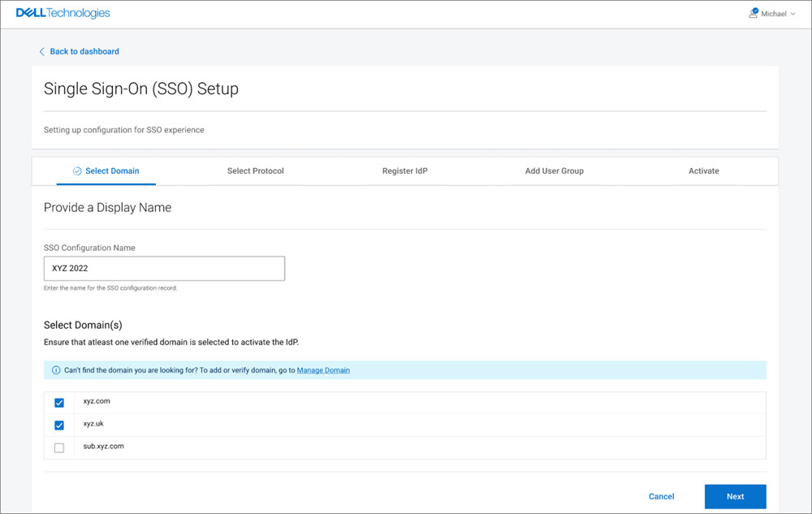
Task: Cancel the SSO setup
Action: 661,496
